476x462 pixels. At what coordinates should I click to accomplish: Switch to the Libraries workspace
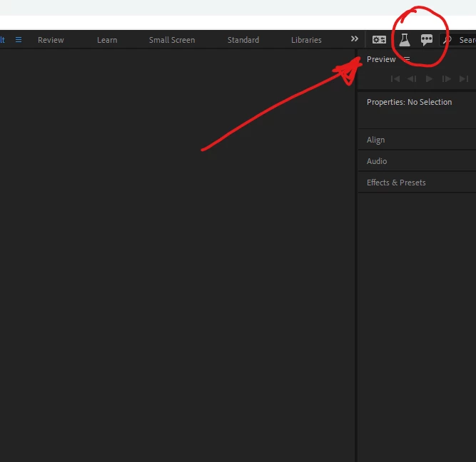pyautogui.click(x=306, y=40)
